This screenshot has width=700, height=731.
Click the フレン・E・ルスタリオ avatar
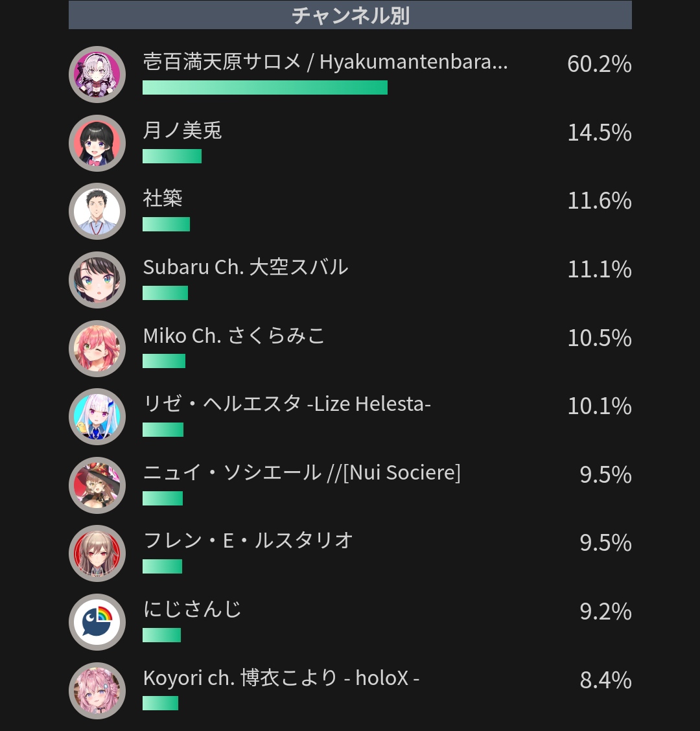tap(97, 553)
